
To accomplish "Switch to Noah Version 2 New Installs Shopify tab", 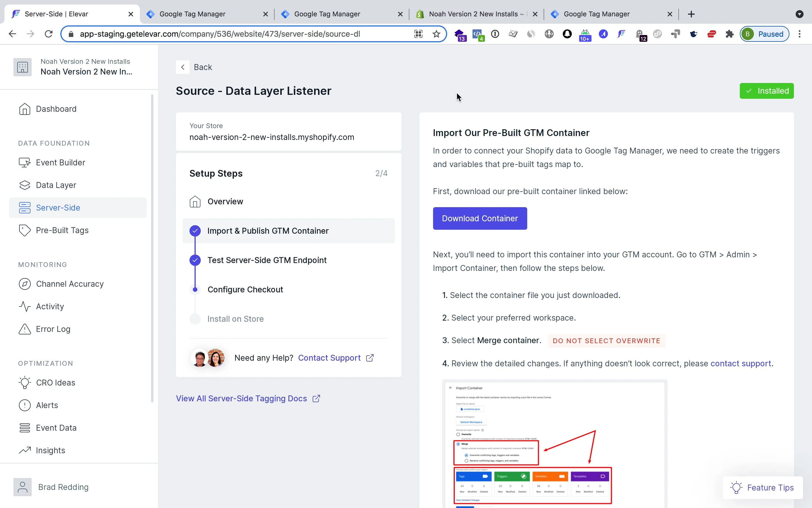I will pyautogui.click(x=476, y=14).
